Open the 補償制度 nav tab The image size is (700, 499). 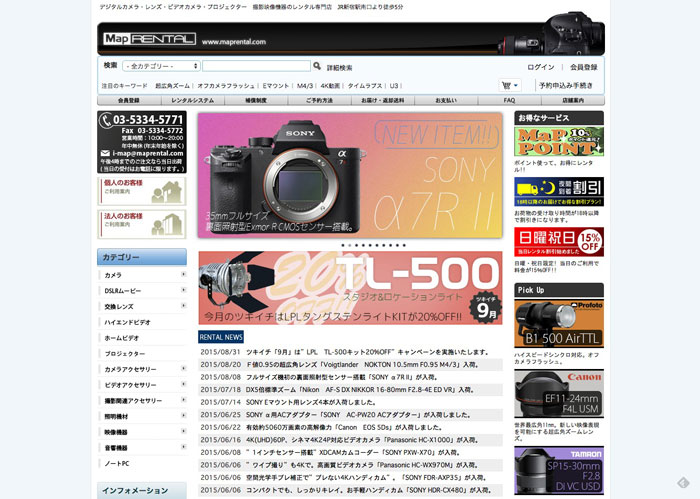coord(256,100)
